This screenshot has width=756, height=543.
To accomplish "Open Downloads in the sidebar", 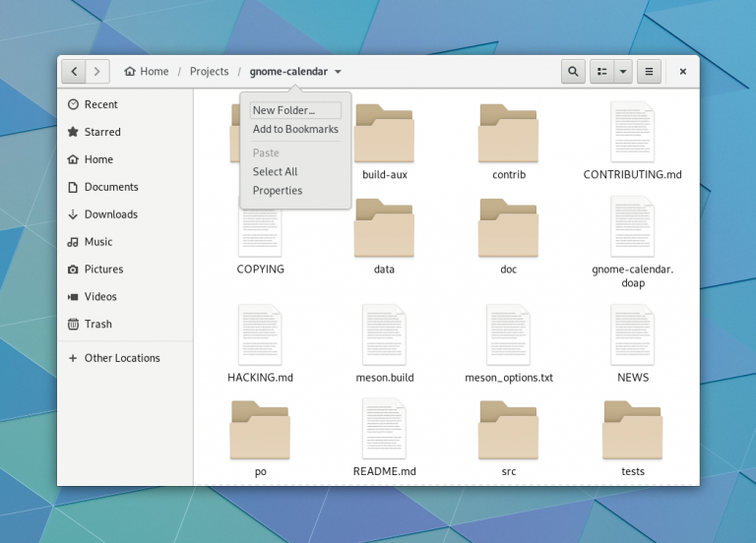I will 125,214.
